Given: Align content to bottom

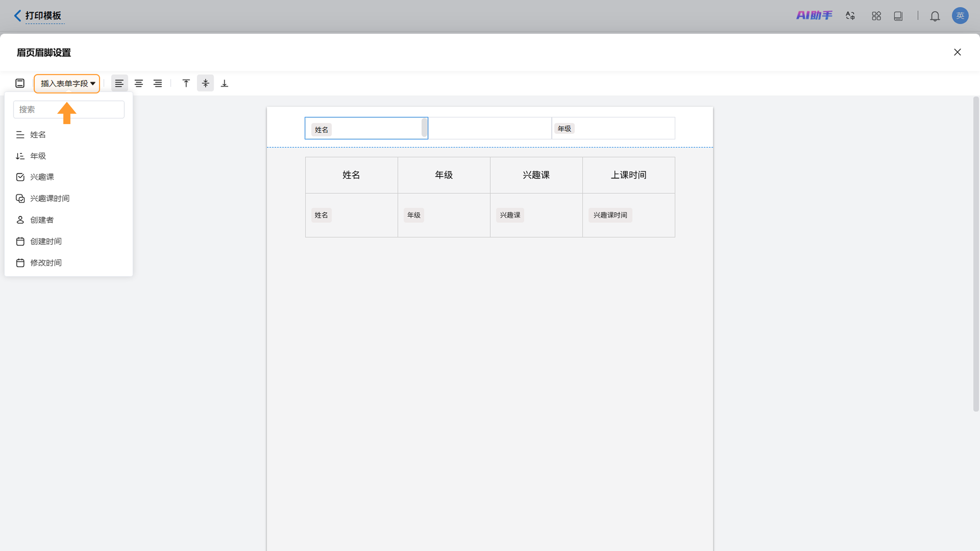Looking at the screenshot, I should [x=225, y=83].
